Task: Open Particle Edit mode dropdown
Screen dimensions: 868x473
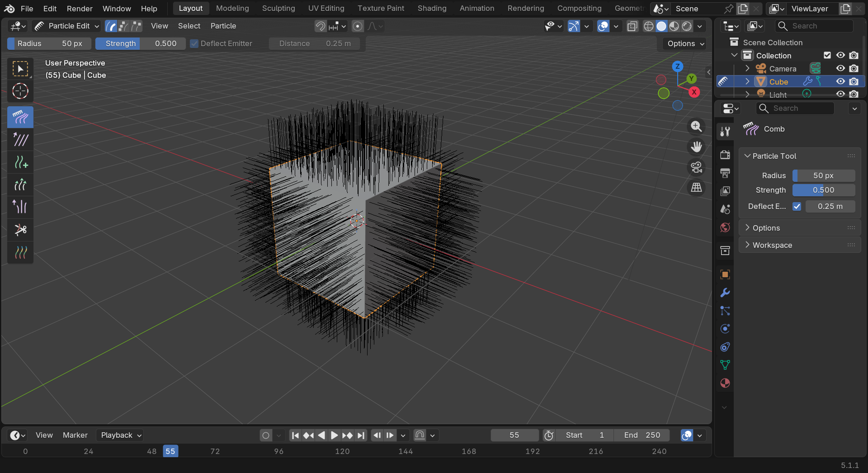Action: tap(66, 26)
